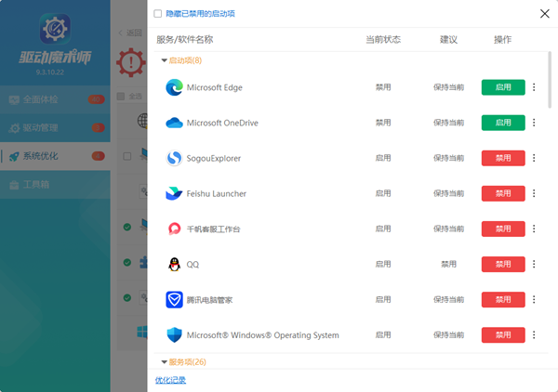
Task: Open more options for Feishu Launcher
Action: click(x=534, y=193)
